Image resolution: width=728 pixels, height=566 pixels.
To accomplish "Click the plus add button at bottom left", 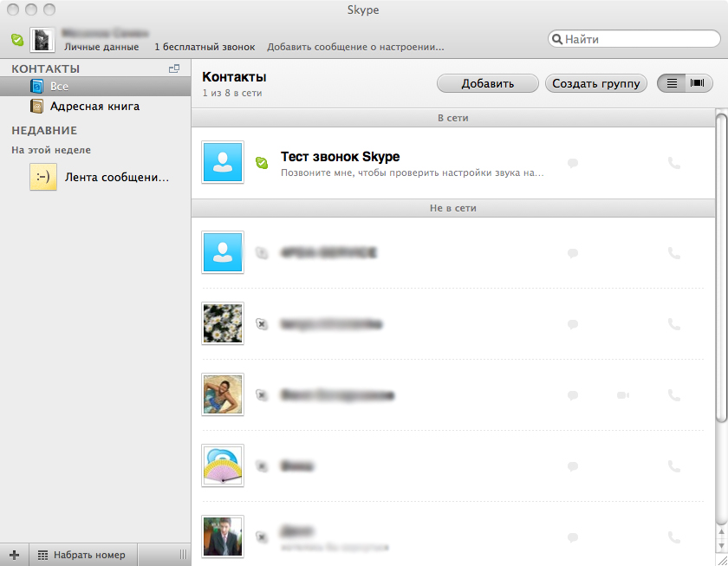I will [15, 555].
